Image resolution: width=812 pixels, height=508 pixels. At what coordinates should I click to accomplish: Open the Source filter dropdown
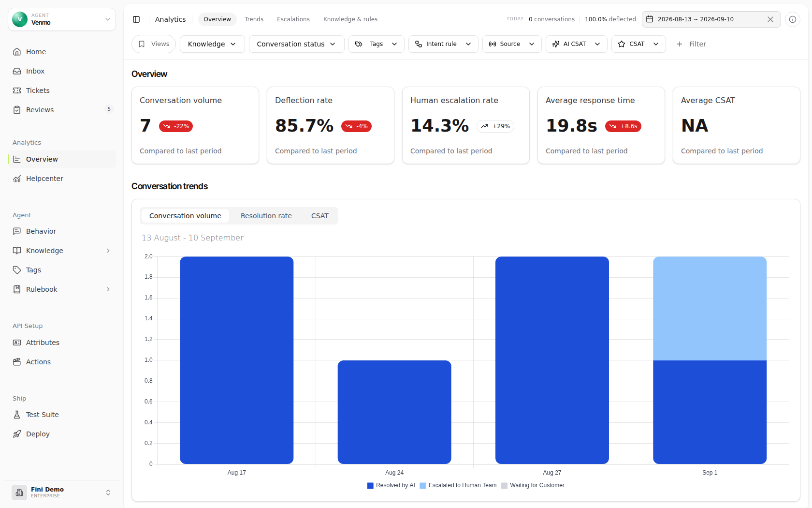[x=512, y=44]
